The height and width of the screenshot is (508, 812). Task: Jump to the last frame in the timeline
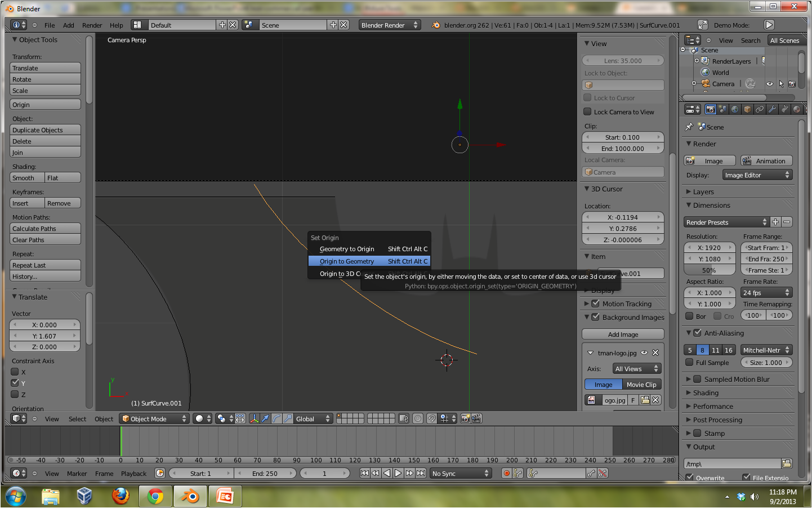click(x=421, y=473)
